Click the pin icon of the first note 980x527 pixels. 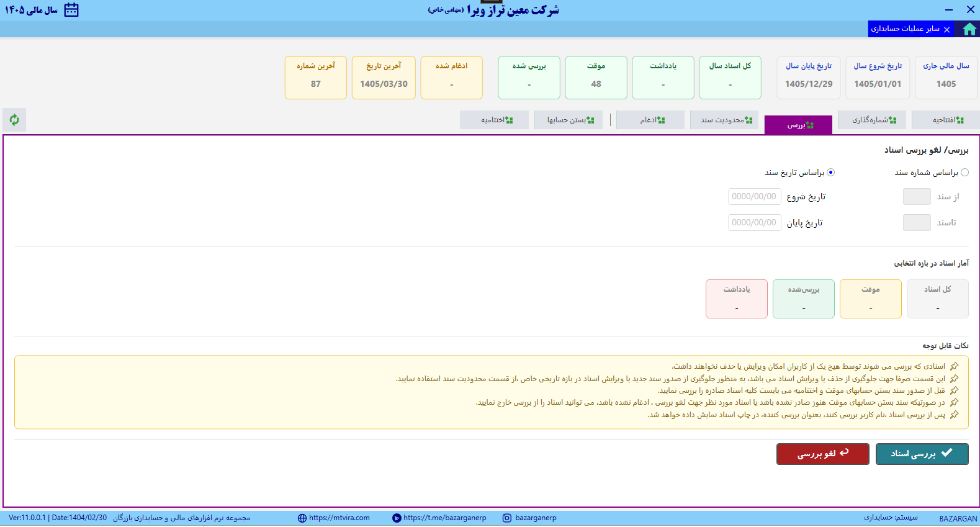(954, 366)
